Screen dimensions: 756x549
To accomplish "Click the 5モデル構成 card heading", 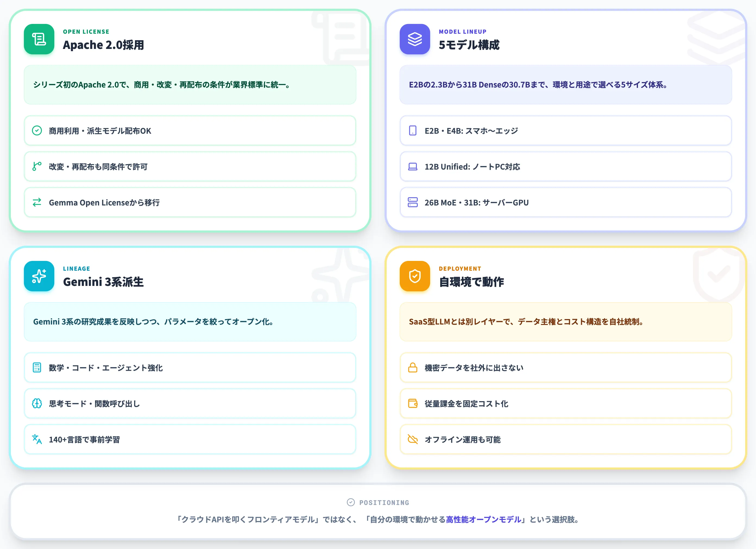I will pos(469,45).
